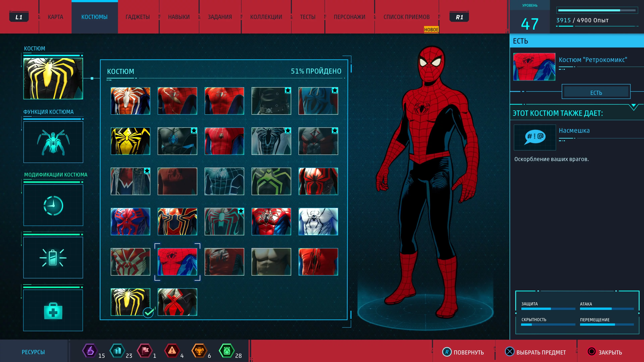Pick the white negative-style spider suit
This screenshot has width=644, height=362.
[271, 141]
